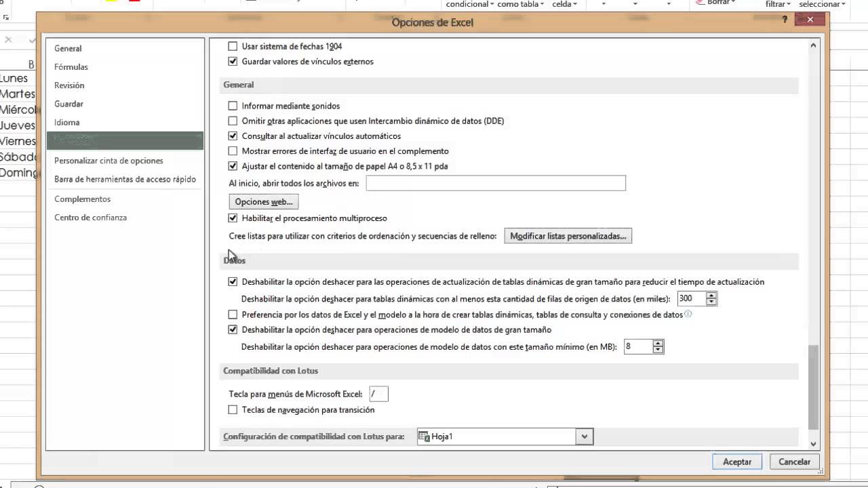Toggle Ajustar el contenido al tamaño de papel A4
Image resolution: width=868 pixels, height=488 pixels.
233,165
